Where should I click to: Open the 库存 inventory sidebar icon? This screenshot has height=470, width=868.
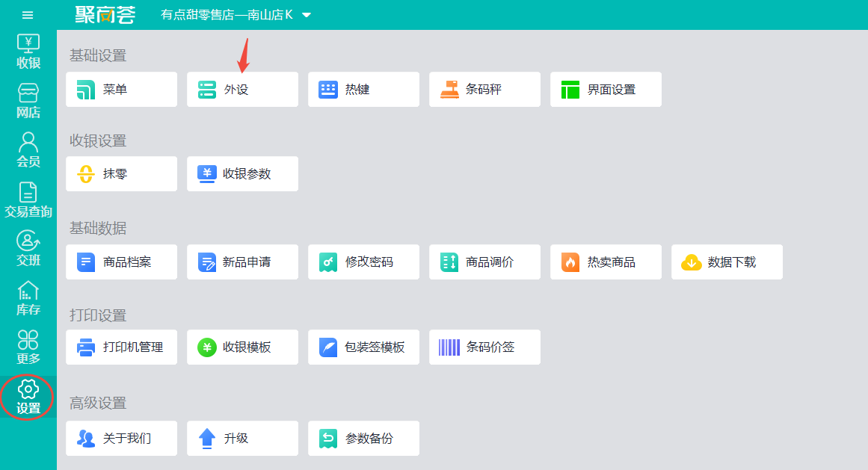28,297
